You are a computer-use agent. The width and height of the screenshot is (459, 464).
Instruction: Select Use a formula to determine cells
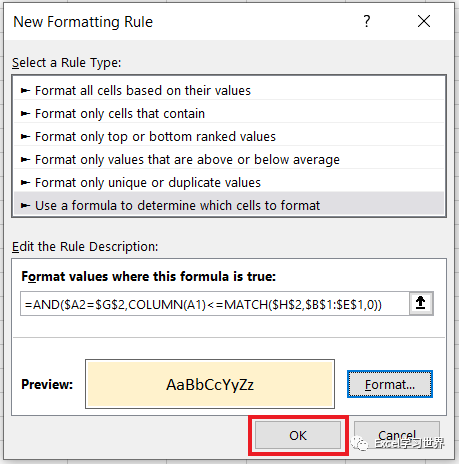229,206
